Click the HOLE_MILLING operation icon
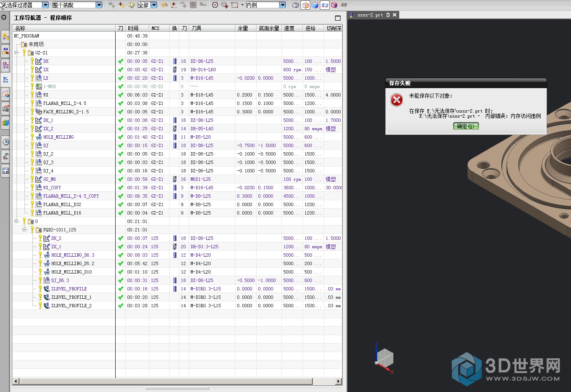This screenshot has height=392, width=571. [39, 137]
